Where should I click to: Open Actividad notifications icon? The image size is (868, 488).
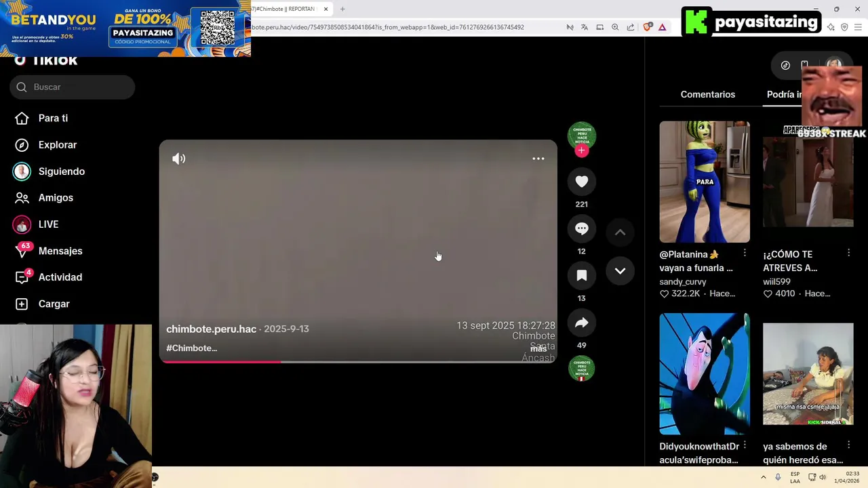[x=22, y=277]
